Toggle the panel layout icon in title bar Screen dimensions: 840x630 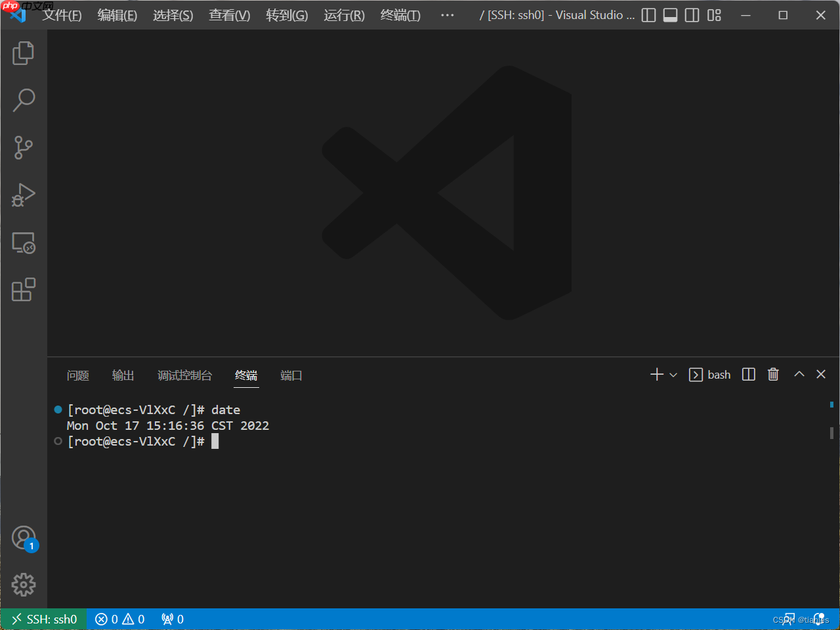tap(670, 14)
